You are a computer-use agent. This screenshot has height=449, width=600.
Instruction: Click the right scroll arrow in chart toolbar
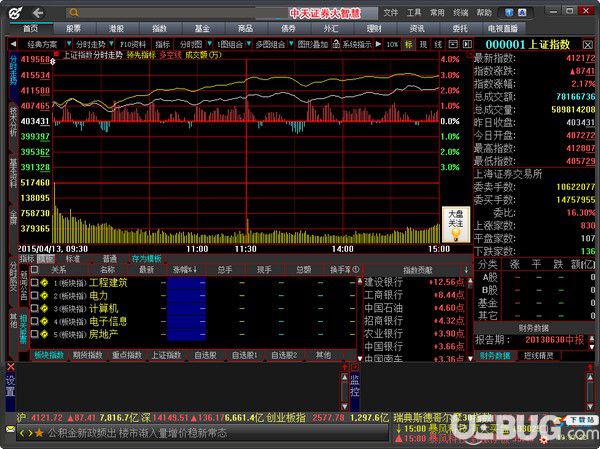(x=378, y=44)
